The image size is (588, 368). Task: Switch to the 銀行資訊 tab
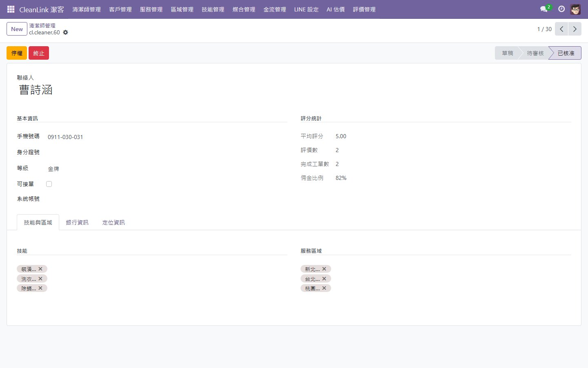77,222
